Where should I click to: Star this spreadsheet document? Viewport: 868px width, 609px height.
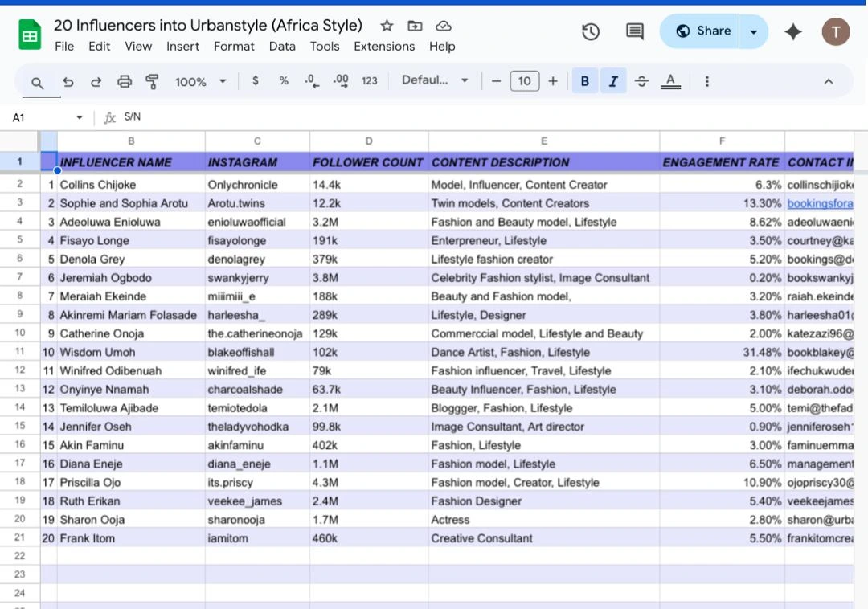tap(387, 26)
